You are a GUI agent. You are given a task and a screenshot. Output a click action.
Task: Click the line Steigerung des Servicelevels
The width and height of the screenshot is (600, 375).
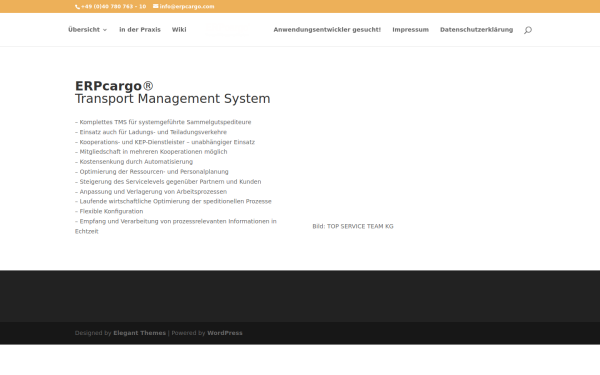coord(168,181)
